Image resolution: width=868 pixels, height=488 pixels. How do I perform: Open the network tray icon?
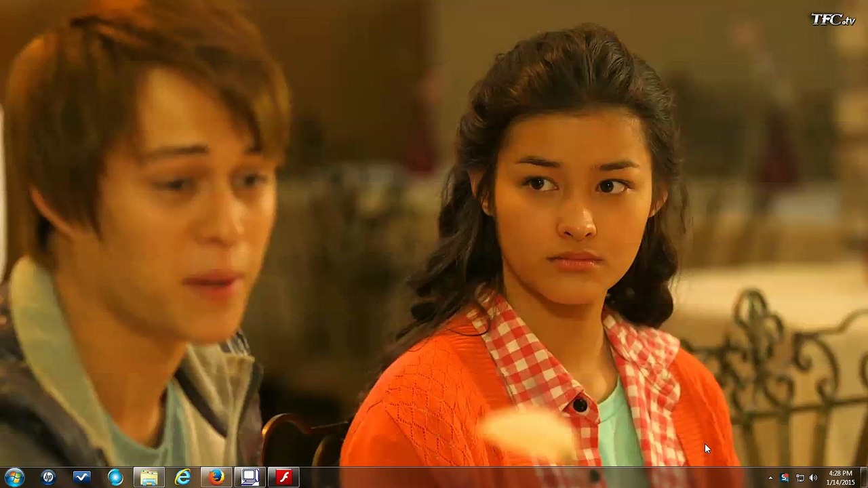[x=800, y=478]
